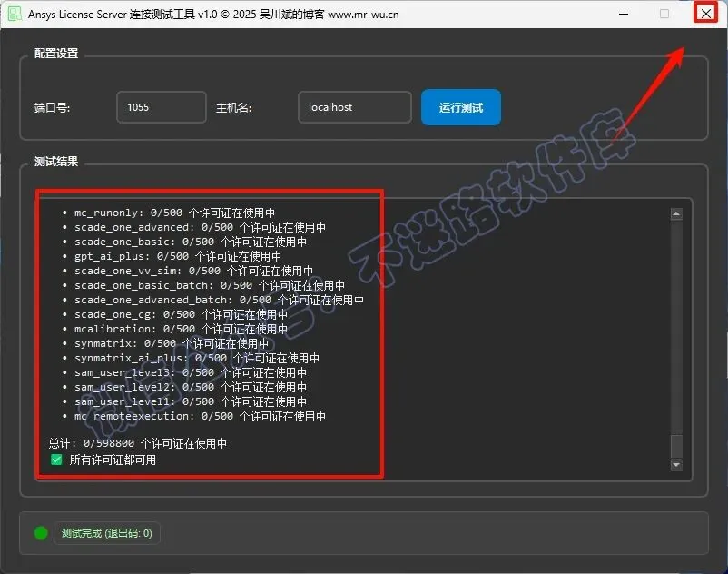This screenshot has width=728, height=574.
Task: Click the 总计: 0/598800 summary line
Action: click(x=138, y=443)
